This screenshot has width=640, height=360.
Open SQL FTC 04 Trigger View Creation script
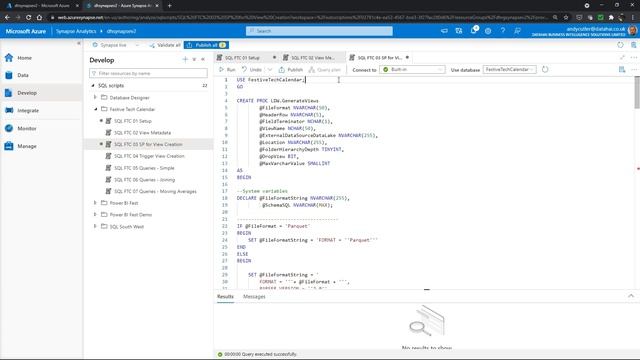coord(149,156)
